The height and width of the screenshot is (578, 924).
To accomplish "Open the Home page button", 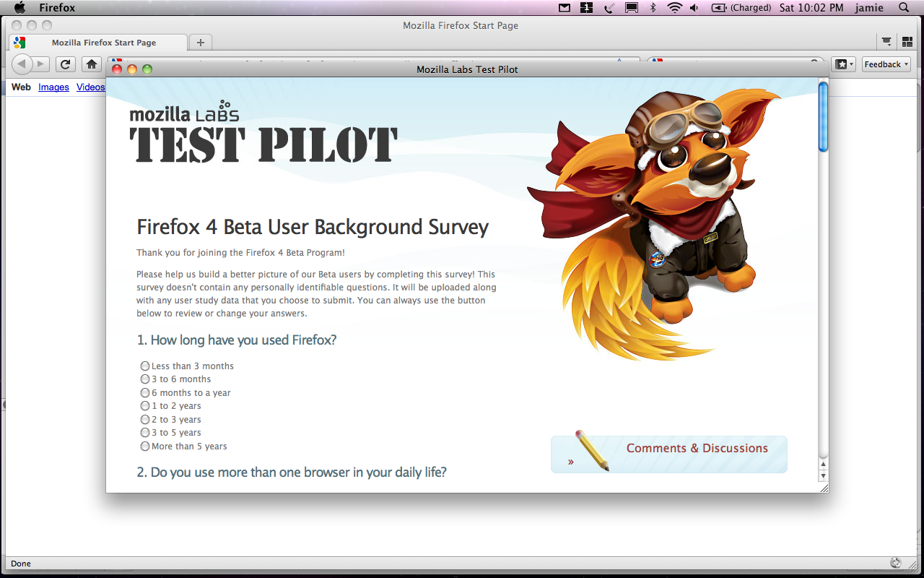I will [91, 64].
